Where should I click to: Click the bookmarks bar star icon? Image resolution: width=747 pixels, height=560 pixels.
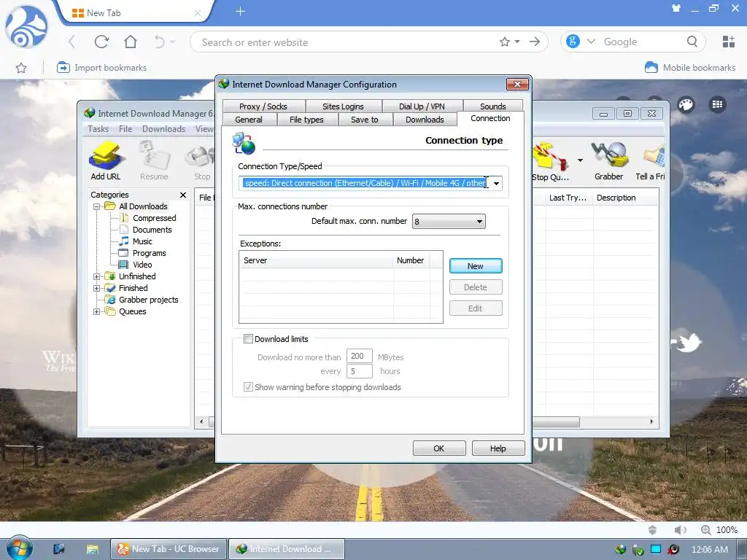21,68
